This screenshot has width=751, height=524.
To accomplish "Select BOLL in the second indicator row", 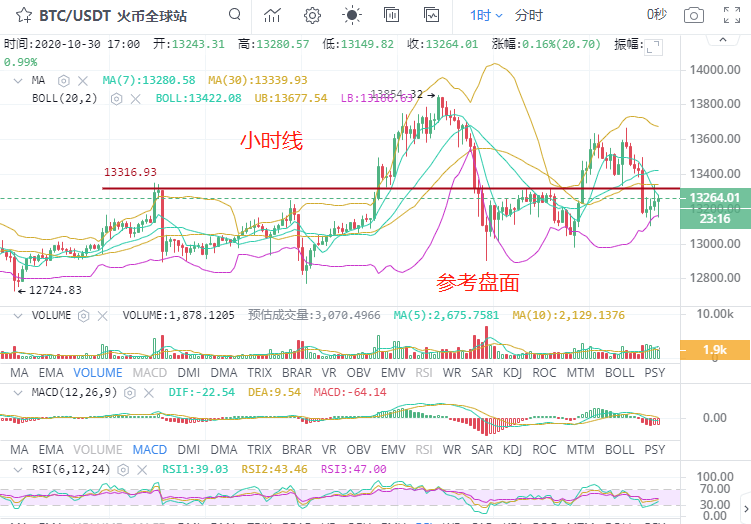I will point(619,450).
